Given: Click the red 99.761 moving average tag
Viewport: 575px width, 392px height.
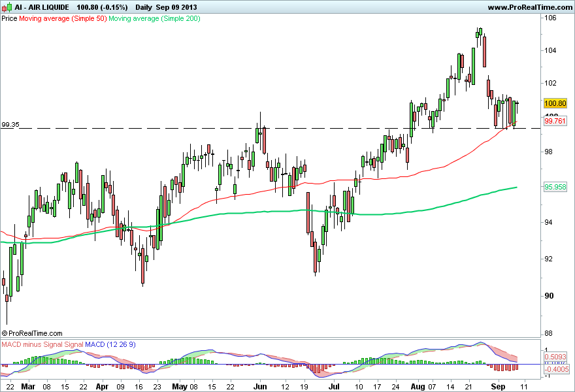Looking at the screenshot, I should point(555,121).
